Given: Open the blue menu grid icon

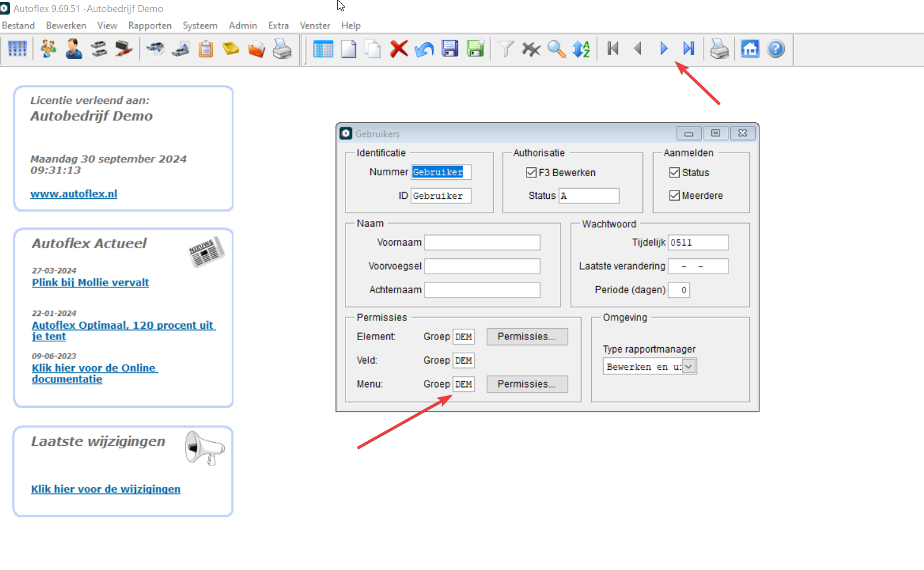Looking at the screenshot, I should [17, 49].
